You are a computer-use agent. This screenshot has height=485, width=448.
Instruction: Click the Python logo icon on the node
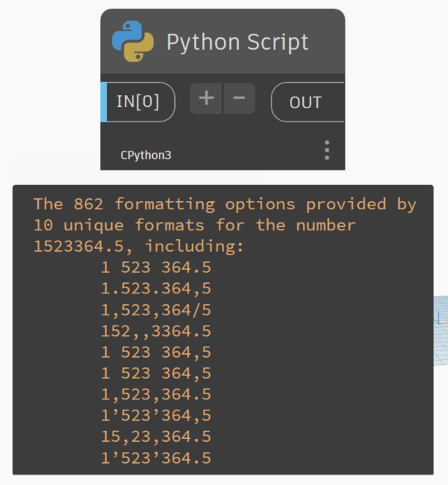point(132,41)
